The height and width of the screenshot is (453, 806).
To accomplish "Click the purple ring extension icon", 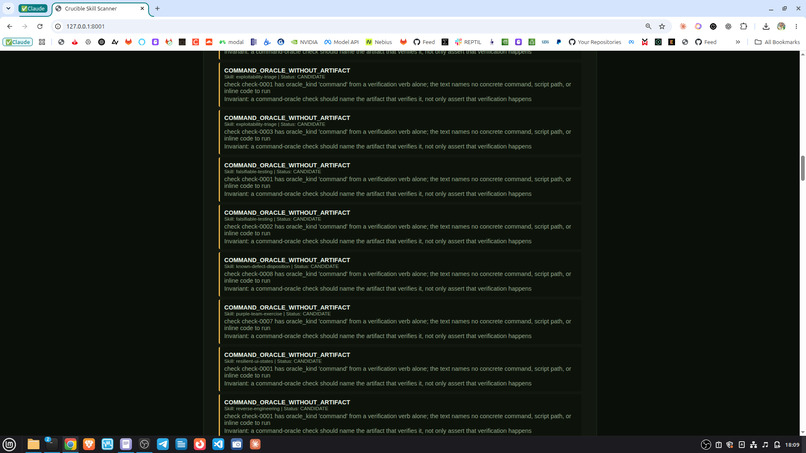I will tap(698, 26).
